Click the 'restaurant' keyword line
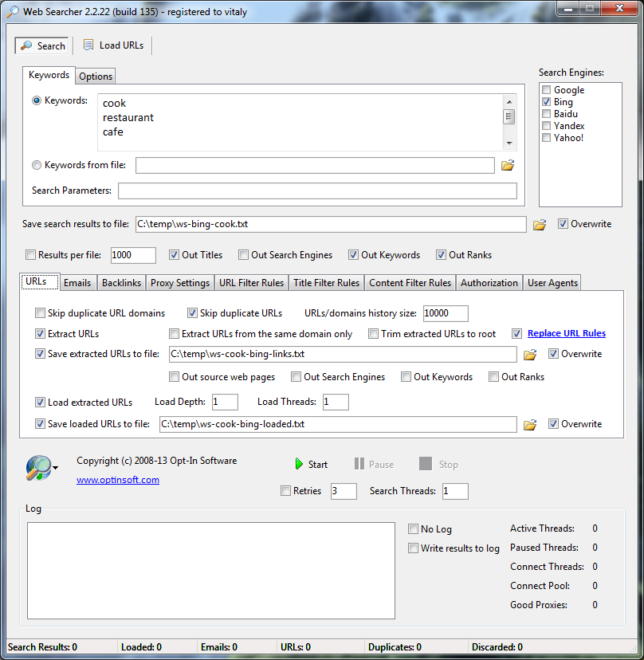Image resolution: width=644 pixels, height=660 pixels. (x=128, y=118)
